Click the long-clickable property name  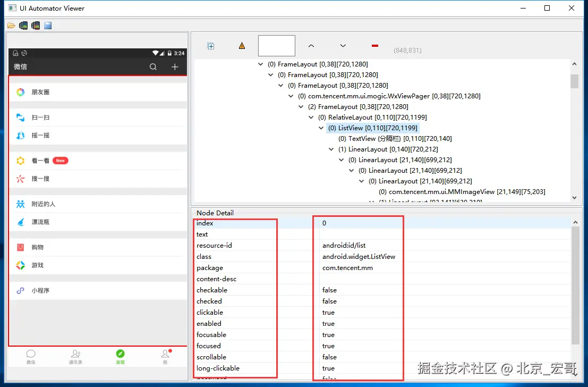click(218, 368)
